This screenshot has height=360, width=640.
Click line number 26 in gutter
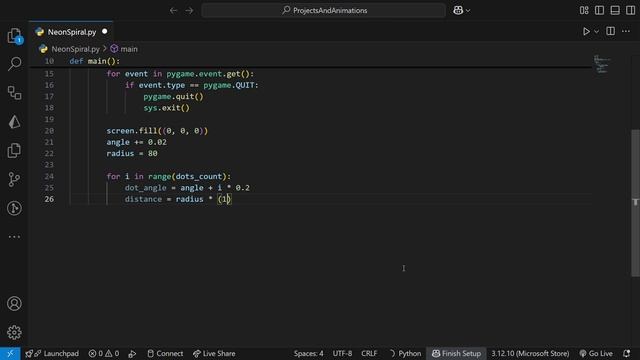click(49, 199)
